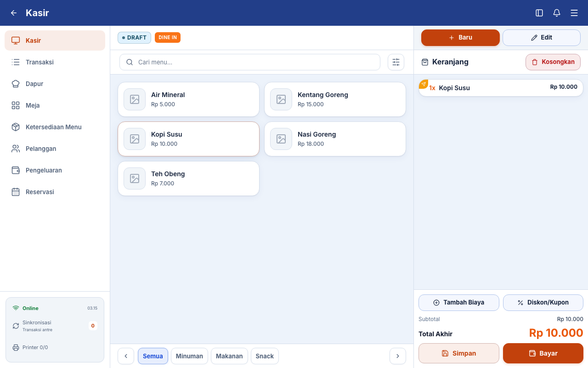Click the Nasi Goreng image placeholder
This screenshot has width=588, height=368.
point(281,139)
